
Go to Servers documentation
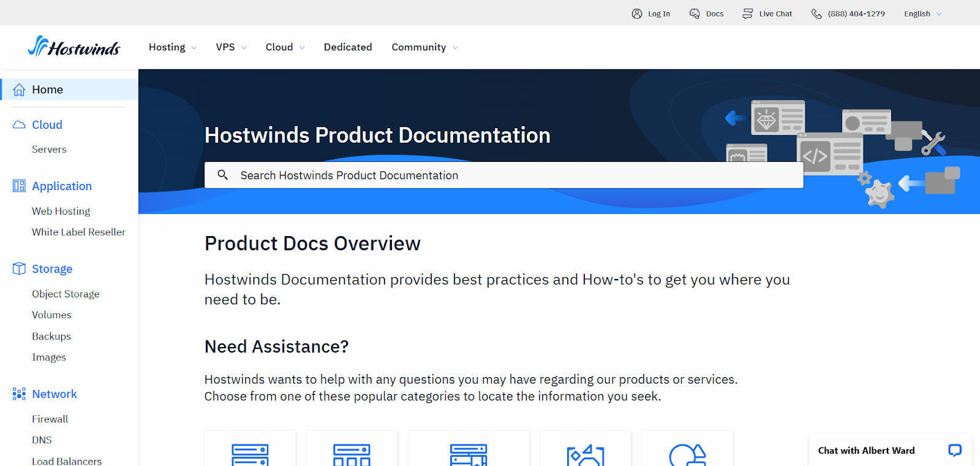point(49,149)
